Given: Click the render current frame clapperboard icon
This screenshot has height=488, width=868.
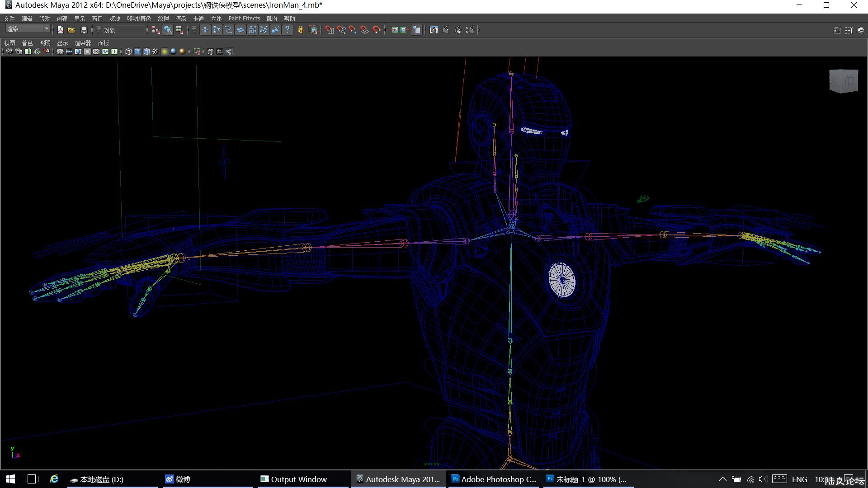Looking at the screenshot, I should point(446,30).
